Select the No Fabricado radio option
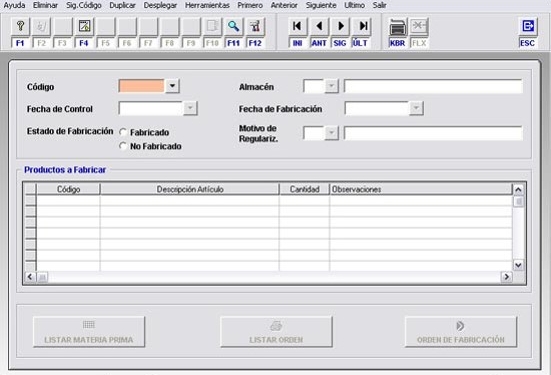This screenshot has width=551, height=375. tap(123, 146)
